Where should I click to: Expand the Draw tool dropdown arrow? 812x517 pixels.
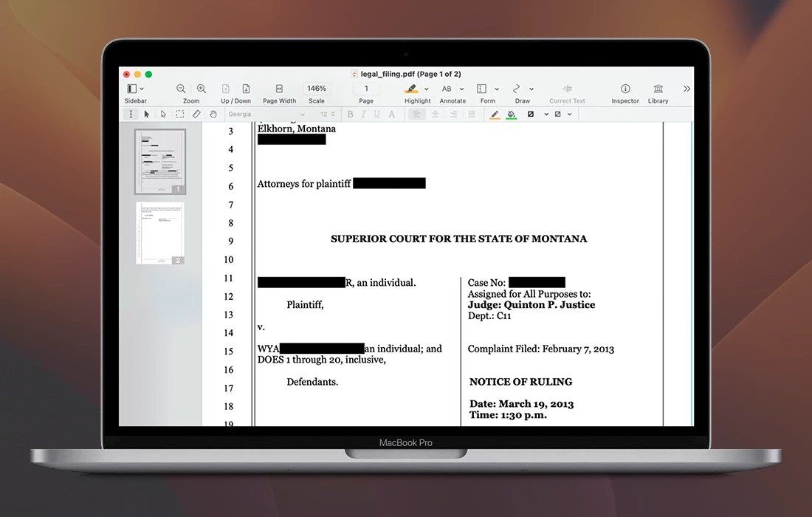point(531,89)
